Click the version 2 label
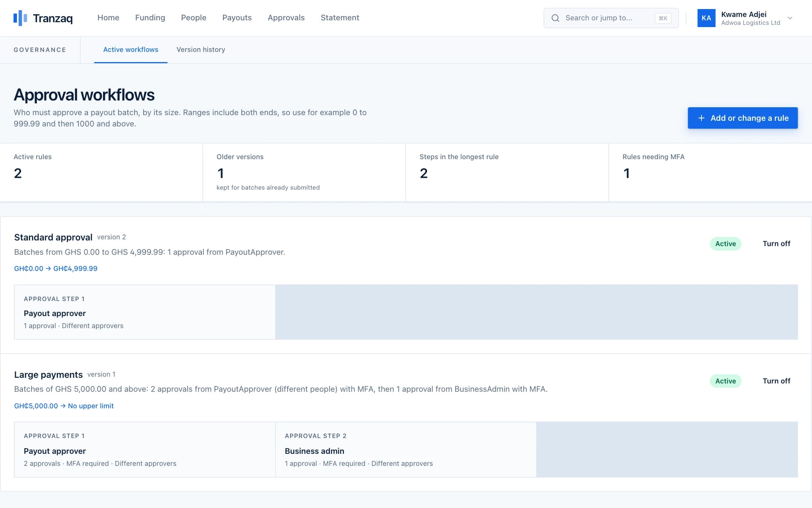Viewport: 812px width, 508px height. tap(111, 237)
